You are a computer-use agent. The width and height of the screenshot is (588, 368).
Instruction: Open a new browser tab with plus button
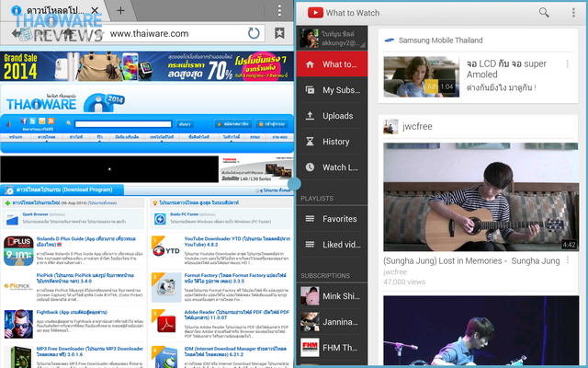[120, 10]
